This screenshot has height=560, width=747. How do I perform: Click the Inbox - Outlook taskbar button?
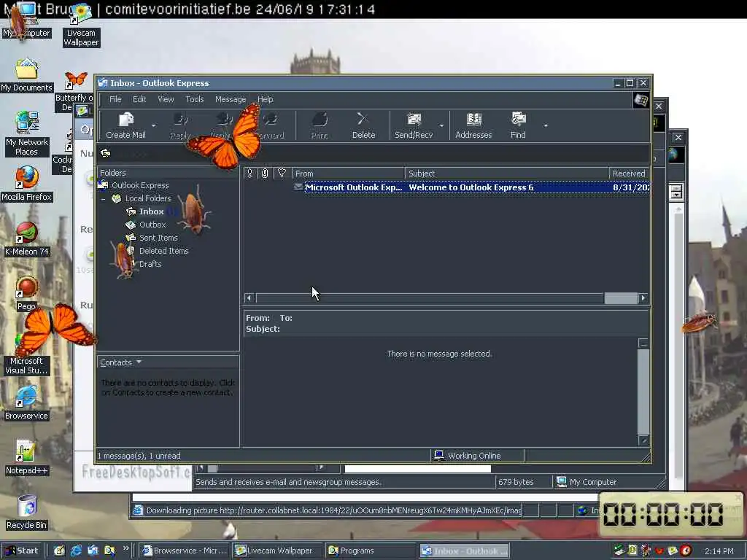[x=465, y=551]
